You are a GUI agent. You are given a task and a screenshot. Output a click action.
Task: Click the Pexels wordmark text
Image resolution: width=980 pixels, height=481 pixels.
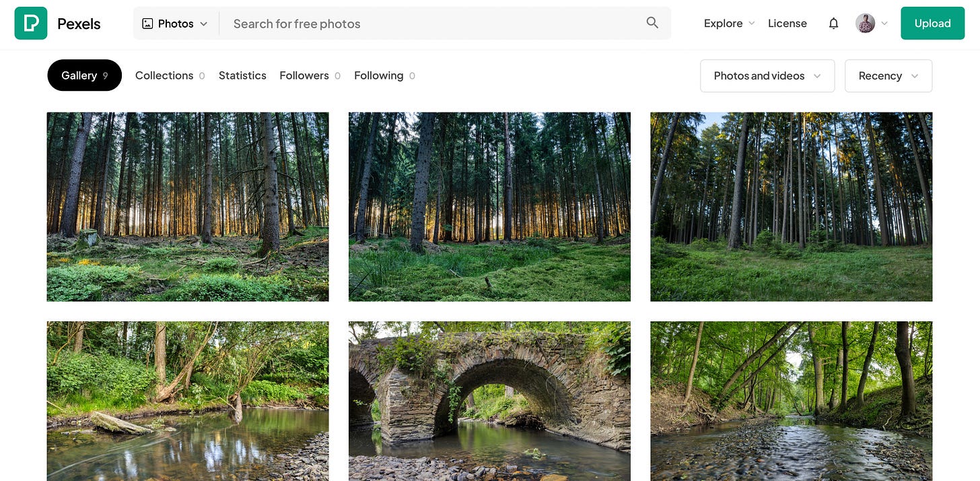(79, 24)
